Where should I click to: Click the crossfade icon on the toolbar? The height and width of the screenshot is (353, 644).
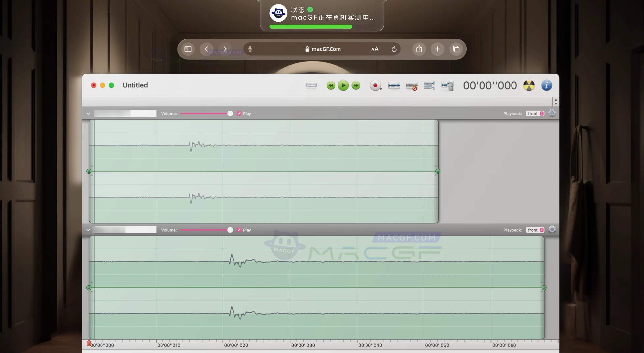(x=429, y=85)
